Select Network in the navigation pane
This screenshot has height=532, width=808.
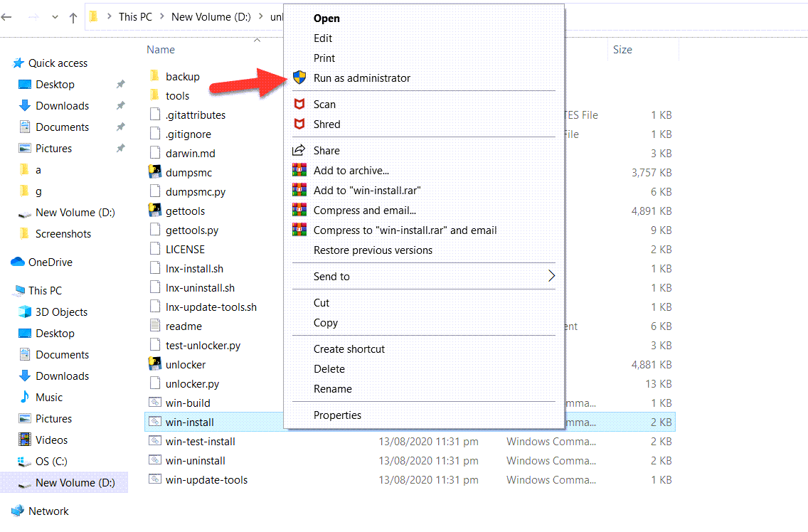tap(48, 511)
